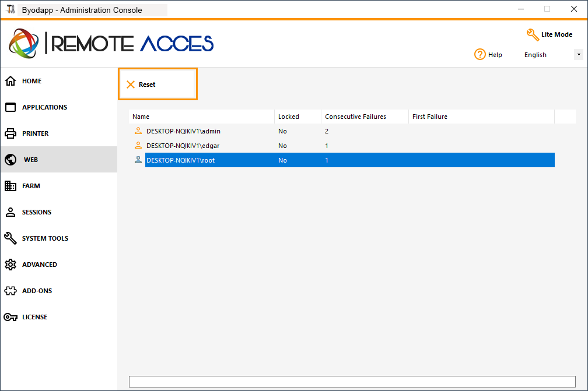588x391 pixels.
Task: Click the Remote Acces logo
Action: click(111, 44)
